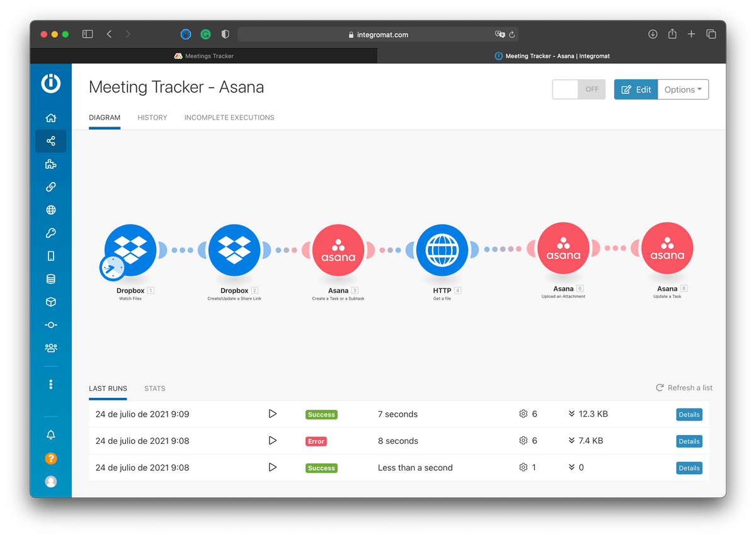This screenshot has height=537, width=756.
Task: Open Templates puzzle icon in sidebar
Action: point(51,164)
